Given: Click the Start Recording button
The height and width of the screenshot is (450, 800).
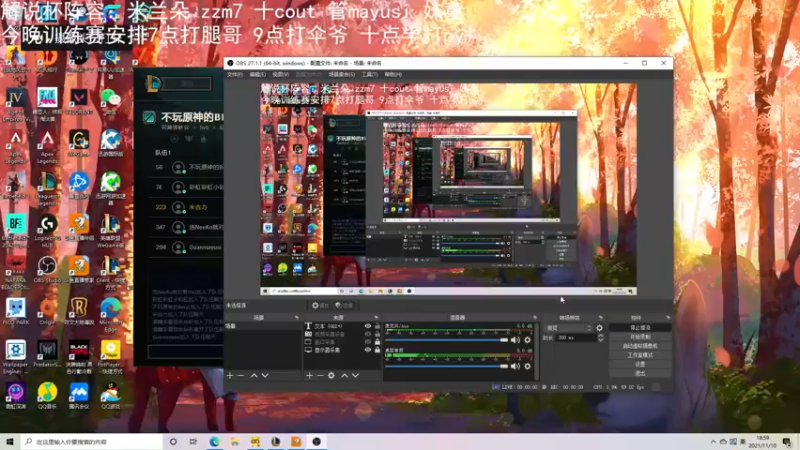Looking at the screenshot, I should 640,337.
